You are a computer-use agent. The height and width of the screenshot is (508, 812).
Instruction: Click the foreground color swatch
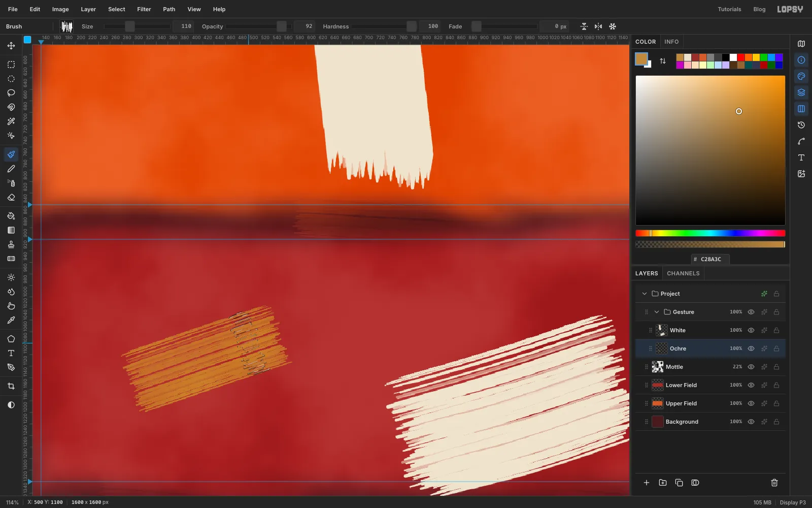[x=641, y=59]
